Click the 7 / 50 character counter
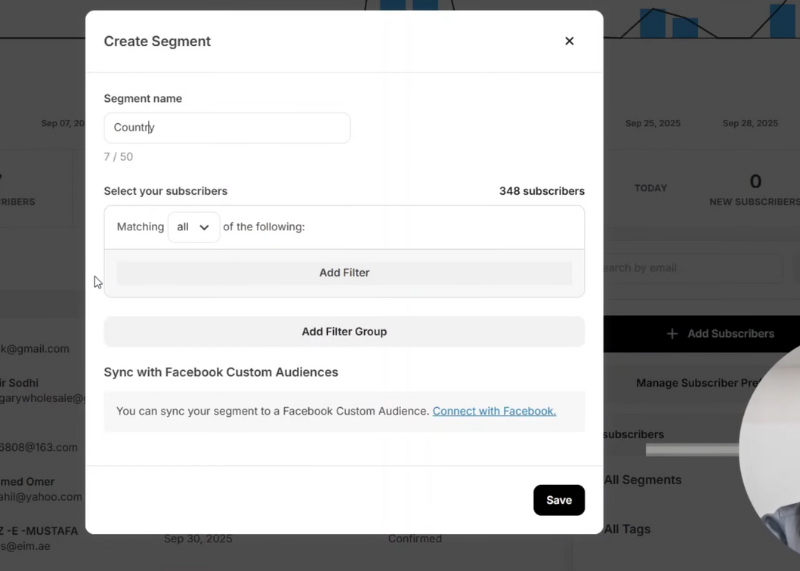 coord(118,157)
